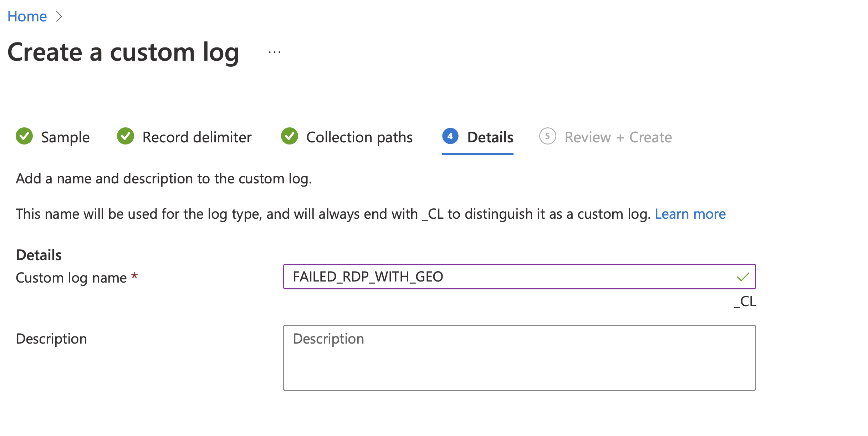868x436 pixels.
Task: Switch to the Record delimiter step
Action: click(x=197, y=137)
